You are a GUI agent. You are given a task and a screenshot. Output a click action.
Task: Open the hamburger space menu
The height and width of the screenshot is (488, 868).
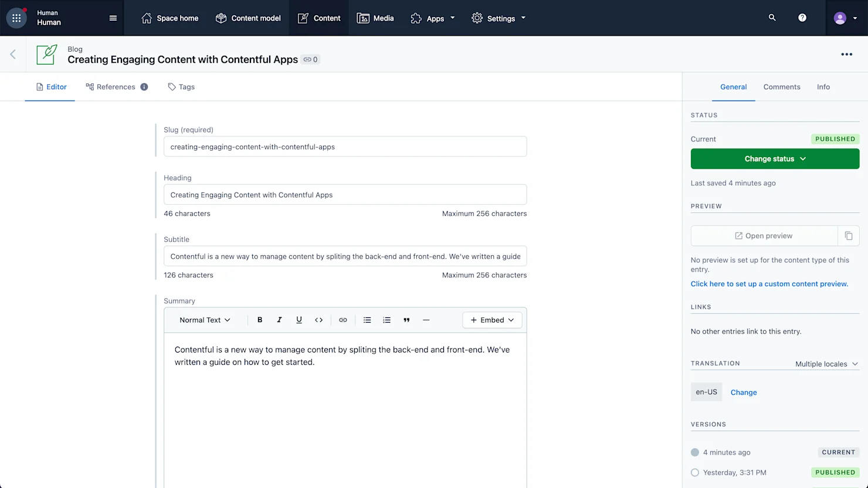click(113, 18)
